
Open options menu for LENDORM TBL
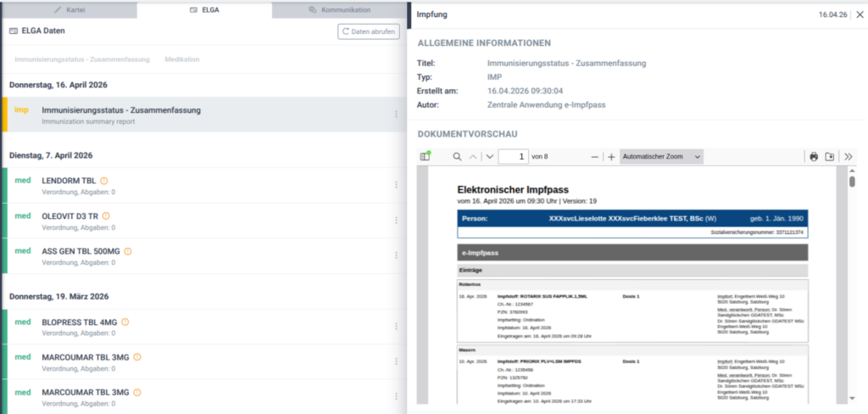[x=395, y=185]
